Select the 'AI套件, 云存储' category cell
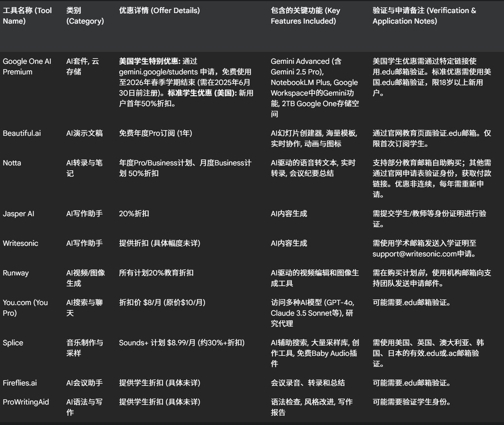Image resolution: width=504 pixels, height=425 pixels. 83,66
